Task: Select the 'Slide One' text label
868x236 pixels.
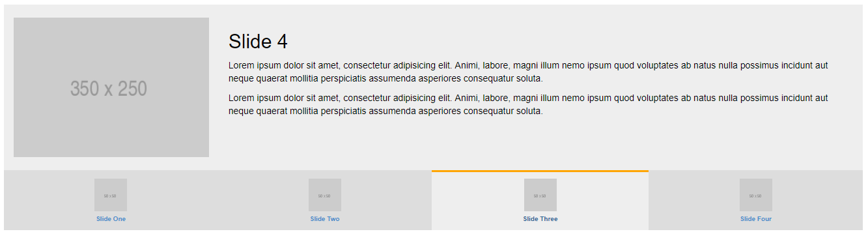Action: pos(111,219)
